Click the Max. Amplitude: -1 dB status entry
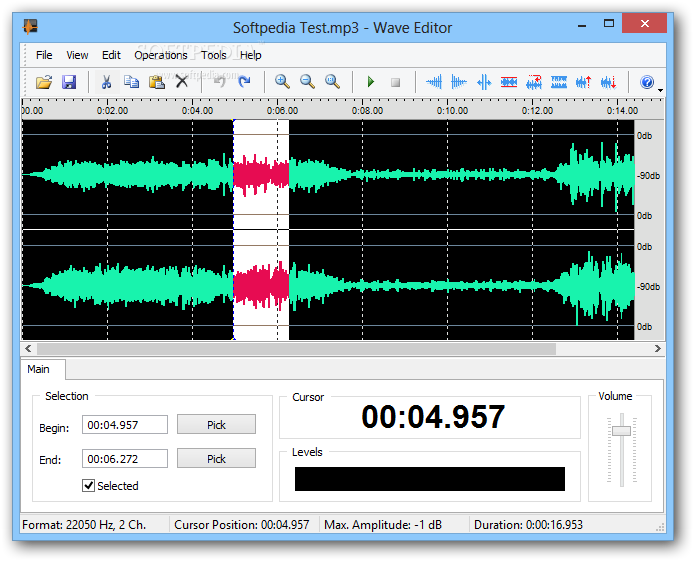The image size is (694, 561). pos(383,525)
